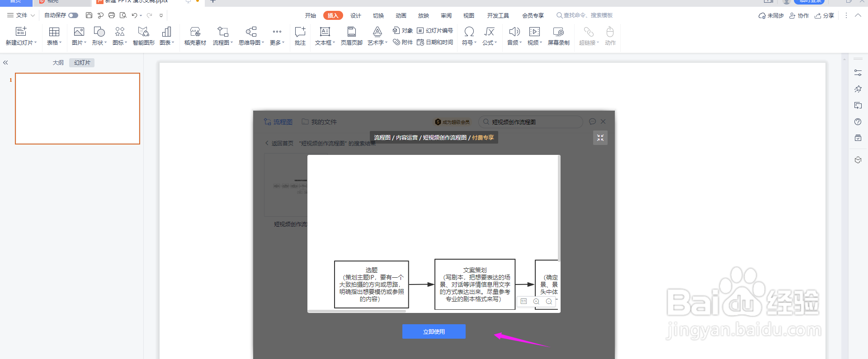The image size is (868, 359).
Task: Open the undo history dropdown arrow
Action: [x=141, y=15]
